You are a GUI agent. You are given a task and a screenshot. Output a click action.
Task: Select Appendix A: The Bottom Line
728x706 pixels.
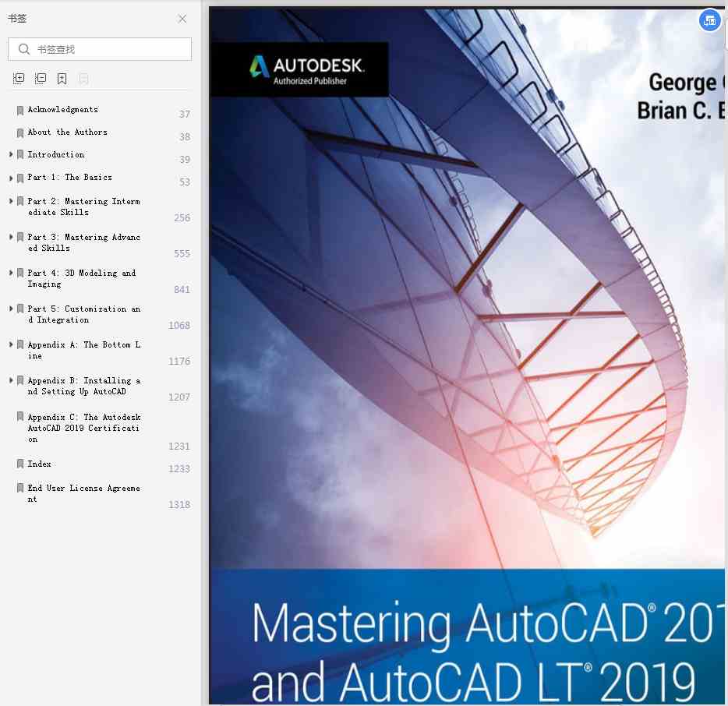point(83,350)
